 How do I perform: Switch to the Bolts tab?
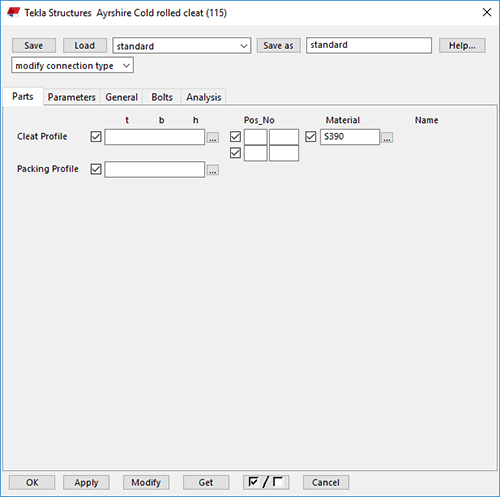tap(162, 97)
